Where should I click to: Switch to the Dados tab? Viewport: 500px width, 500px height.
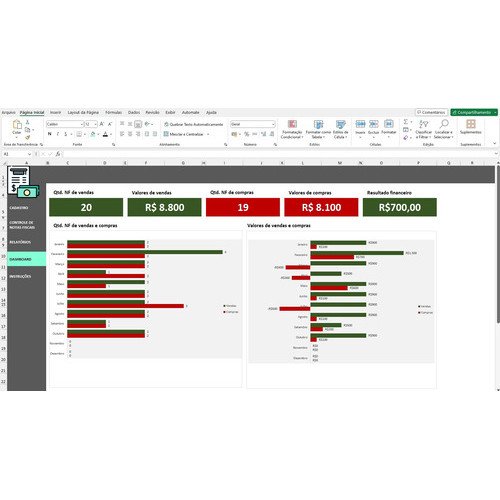click(x=134, y=113)
